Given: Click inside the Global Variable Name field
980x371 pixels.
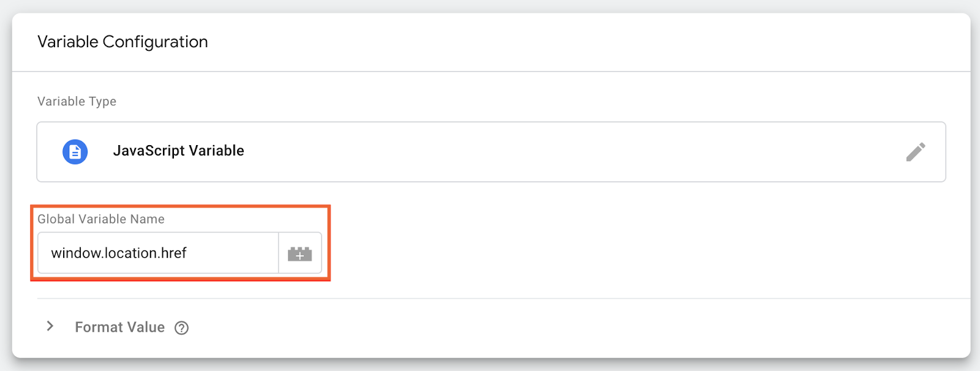Looking at the screenshot, I should 157,253.
